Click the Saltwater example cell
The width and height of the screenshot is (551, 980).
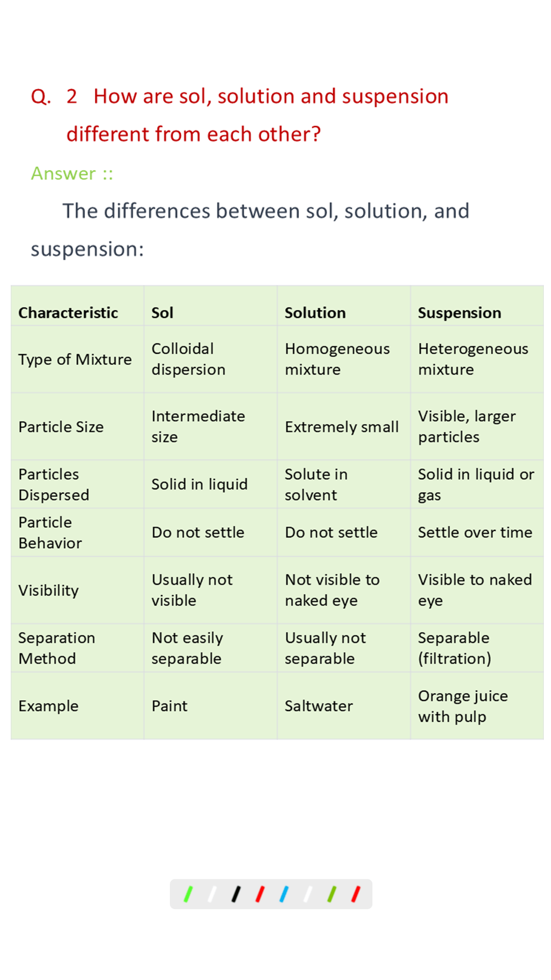[x=344, y=706]
